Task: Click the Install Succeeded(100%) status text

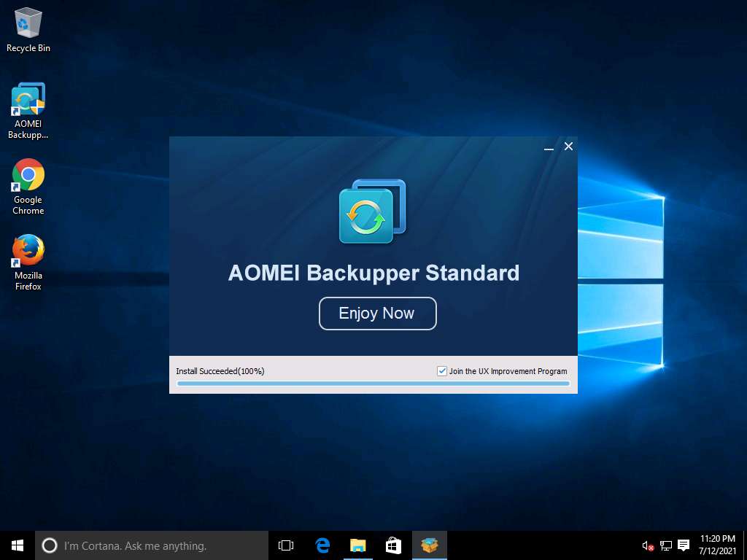Action: pyautogui.click(x=220, y=371)
